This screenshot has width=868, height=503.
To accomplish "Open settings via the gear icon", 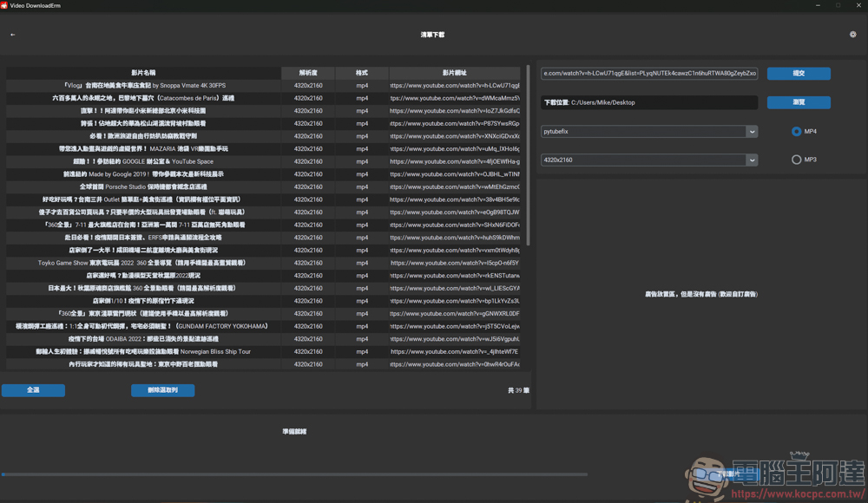I will 852,35.
